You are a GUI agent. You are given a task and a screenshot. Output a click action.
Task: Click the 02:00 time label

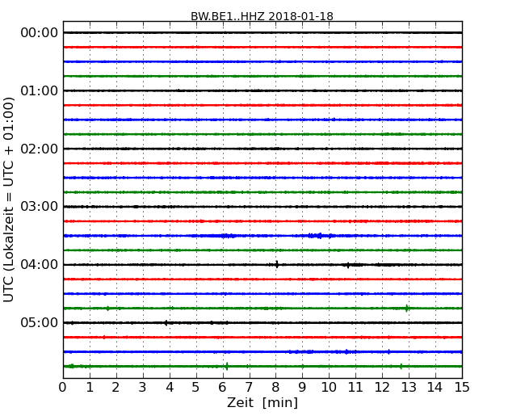40,149
